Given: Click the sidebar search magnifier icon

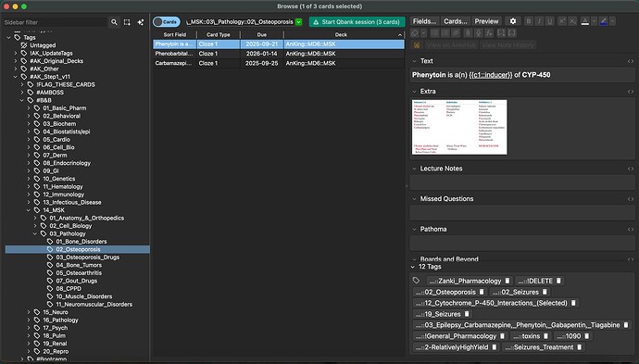Looking at the screenshot, I should (x=114, y=22).
